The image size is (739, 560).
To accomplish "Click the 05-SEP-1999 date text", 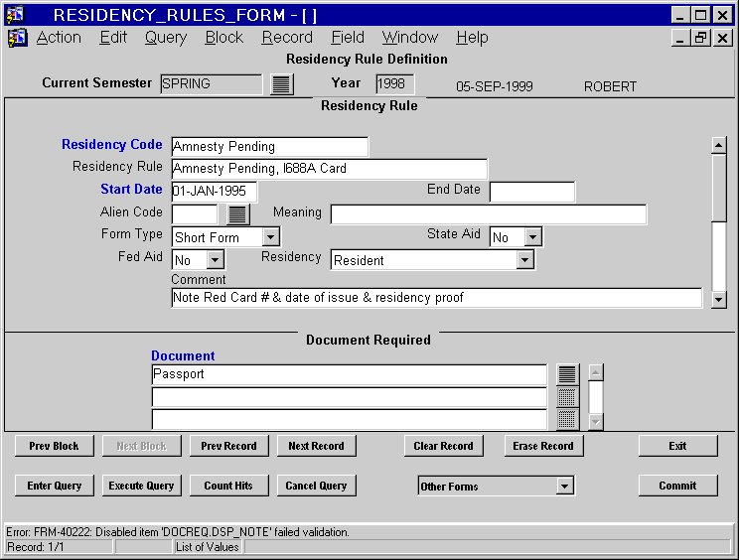I will [495, 86].
